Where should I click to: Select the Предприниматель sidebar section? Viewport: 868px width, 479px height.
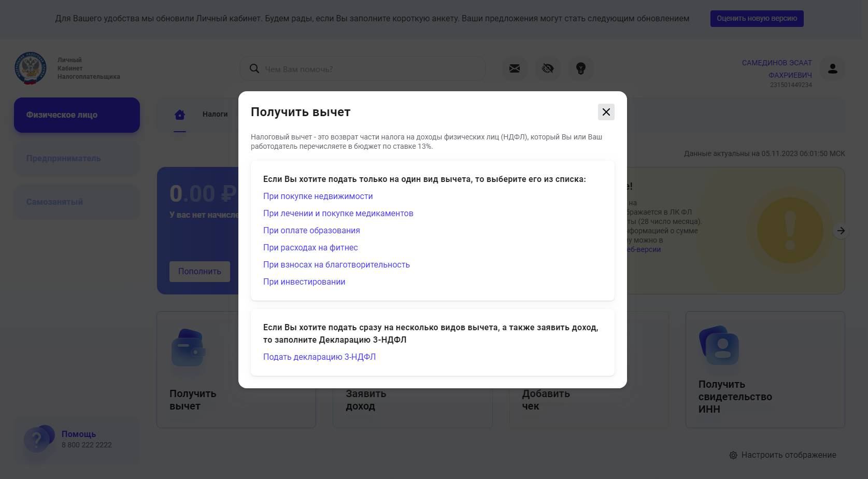click(x=77, y=158)
